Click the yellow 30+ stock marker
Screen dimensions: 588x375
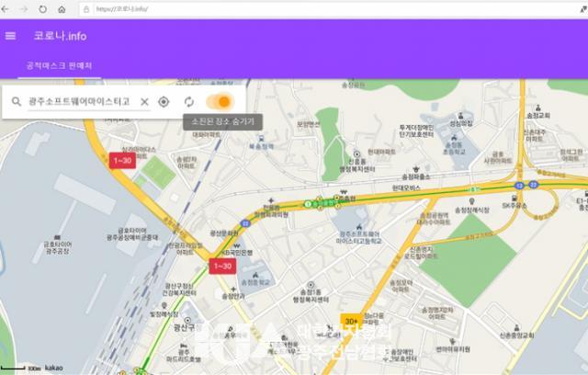pos(351,322)
